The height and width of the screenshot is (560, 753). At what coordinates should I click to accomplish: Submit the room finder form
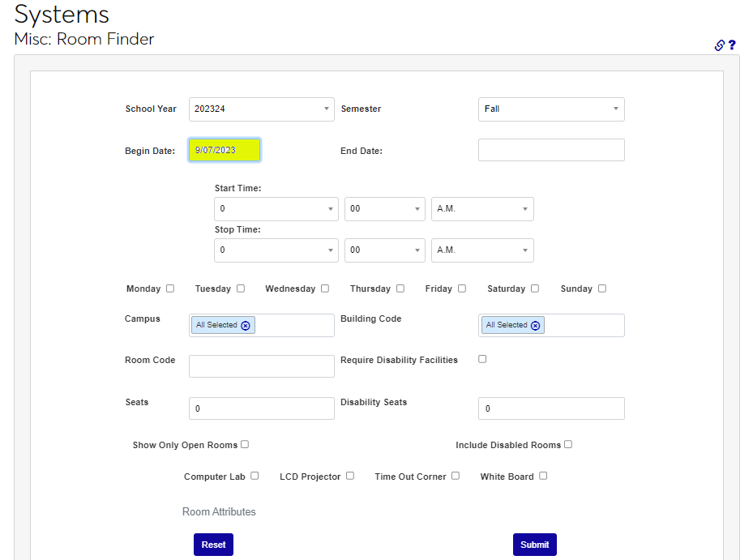coord(534,545)
